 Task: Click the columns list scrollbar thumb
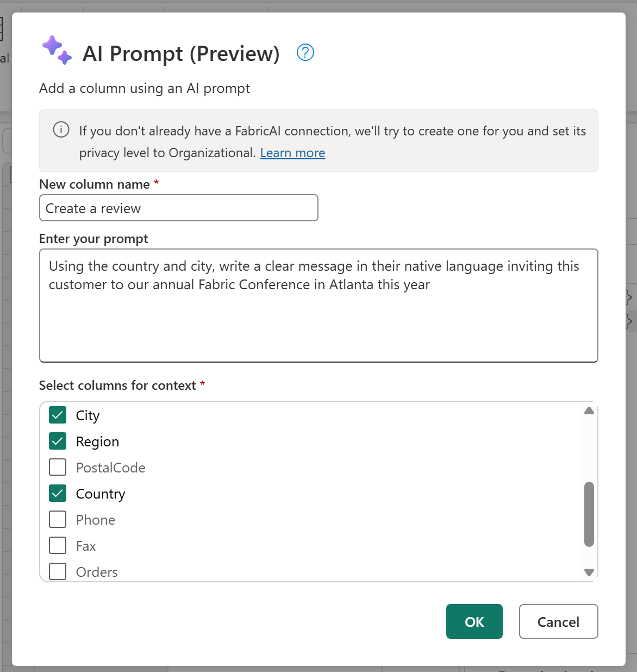coord(589,514)
